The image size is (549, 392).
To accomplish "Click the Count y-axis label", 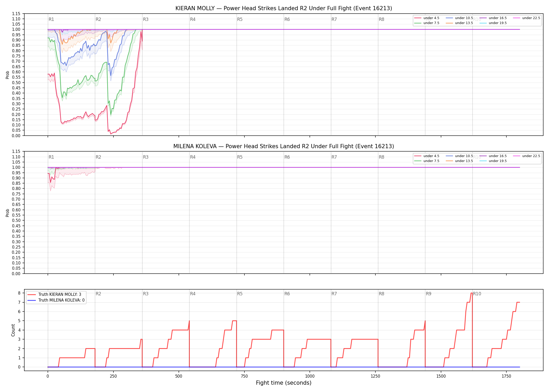I will click(13, 330).
